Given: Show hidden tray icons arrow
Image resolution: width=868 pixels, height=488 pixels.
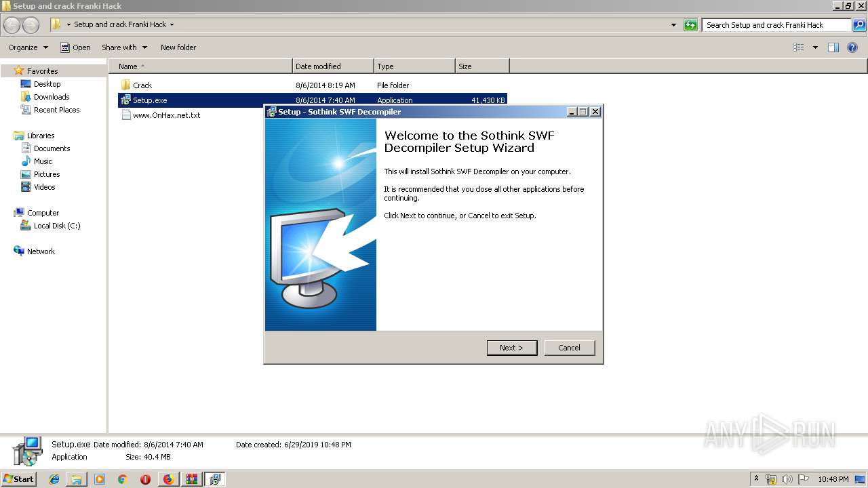Looking at the screenshot, I should (757, 479).
